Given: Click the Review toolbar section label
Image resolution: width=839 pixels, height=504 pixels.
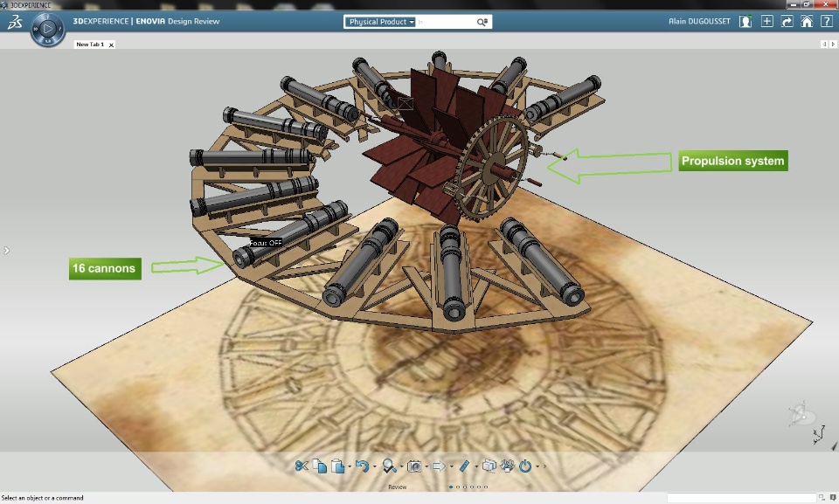Looking at the screenshot, I should click(x=397, y=487).
